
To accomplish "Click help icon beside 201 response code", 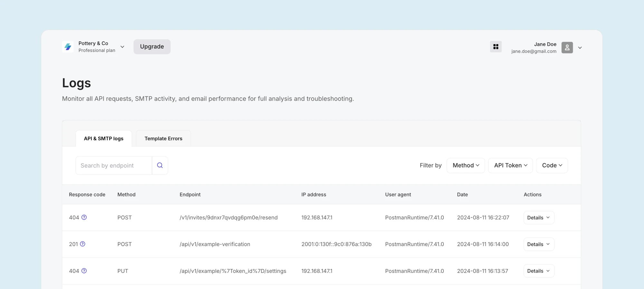I will click(x=83, y=244).
